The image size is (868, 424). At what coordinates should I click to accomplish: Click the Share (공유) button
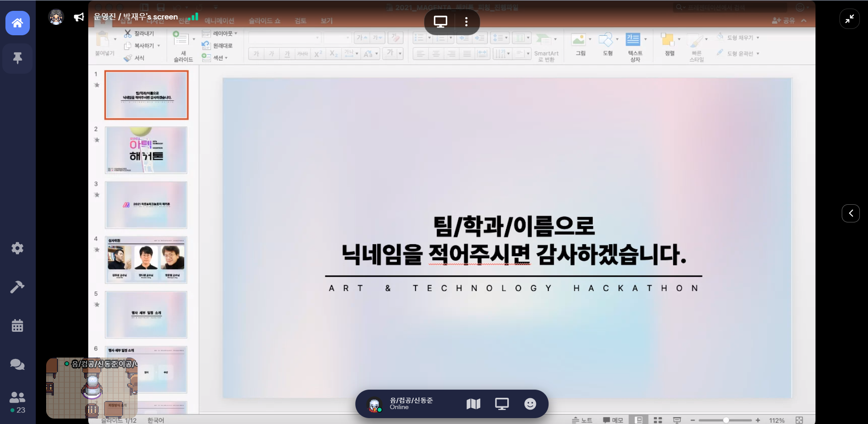tap(783, 20)
